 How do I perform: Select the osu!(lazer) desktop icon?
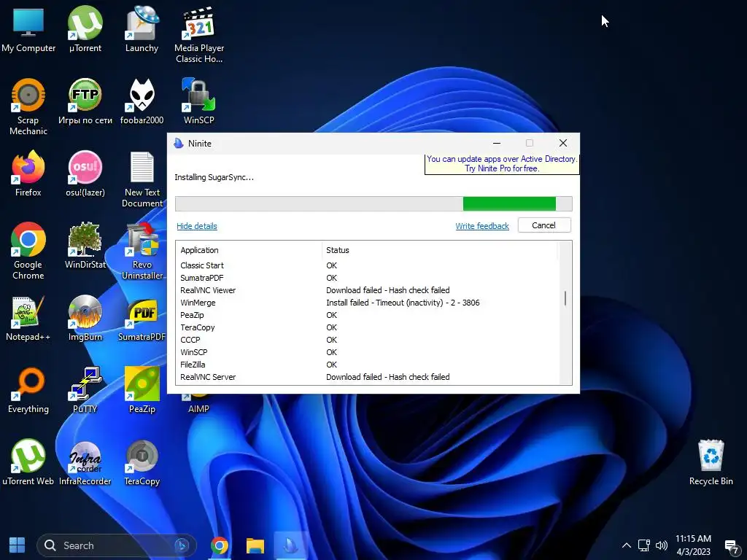point(85,174)
